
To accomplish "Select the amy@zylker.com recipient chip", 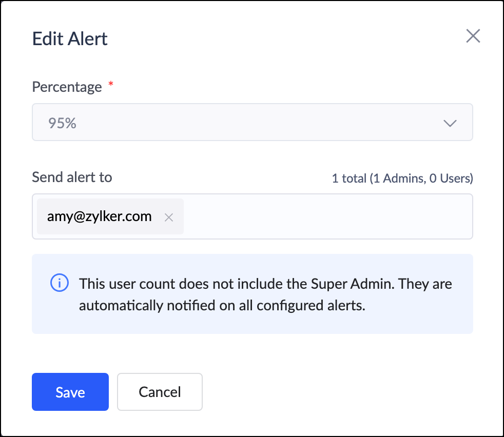I will (x=100, y=216).
